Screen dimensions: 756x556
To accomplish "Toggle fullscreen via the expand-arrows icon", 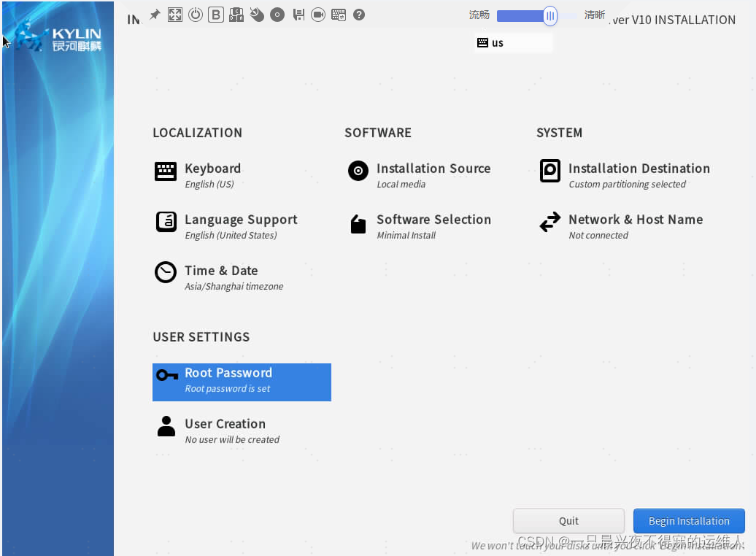I will (x=175, y=15).
